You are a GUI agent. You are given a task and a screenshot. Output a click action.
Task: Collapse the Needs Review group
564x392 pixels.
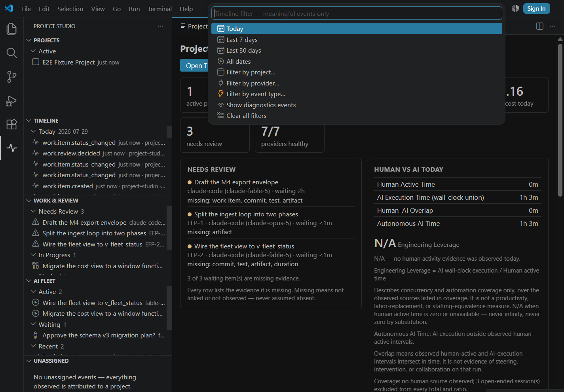click(x=33, y=211)
